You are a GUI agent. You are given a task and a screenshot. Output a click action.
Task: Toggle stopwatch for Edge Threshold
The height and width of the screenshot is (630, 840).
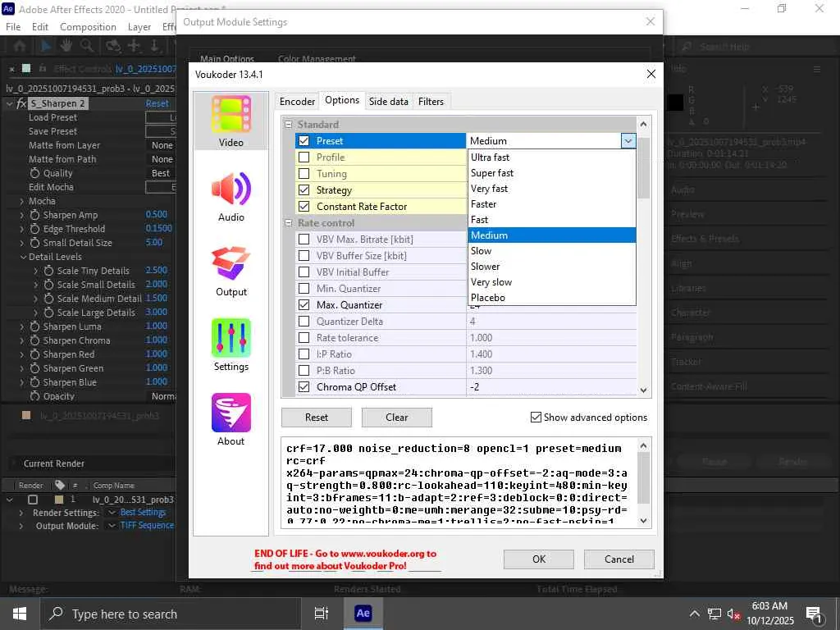(x=34, y=229)
